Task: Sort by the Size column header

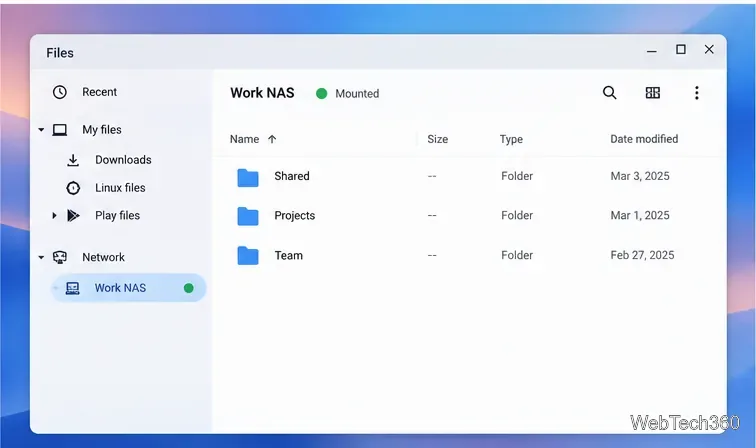Action: pyautogui.click(x=437, y=139)
